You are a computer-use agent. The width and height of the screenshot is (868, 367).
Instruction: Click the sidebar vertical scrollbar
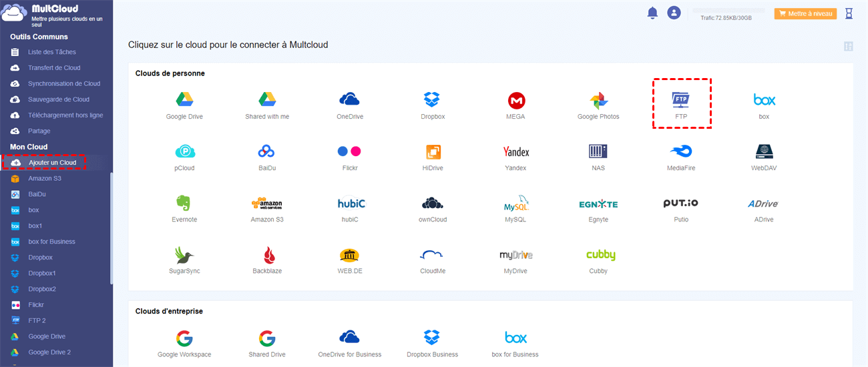(112, 228)
